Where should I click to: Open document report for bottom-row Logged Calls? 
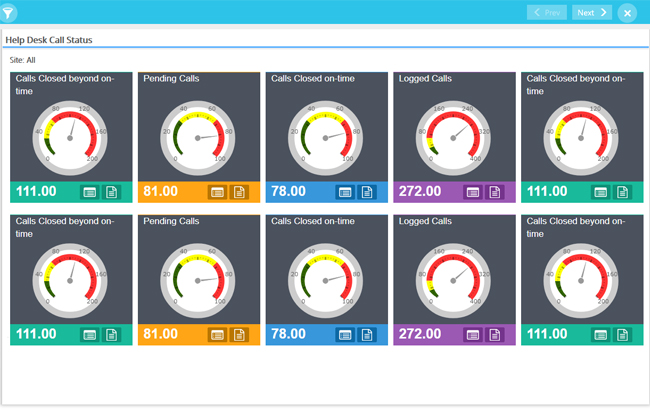coord(495,334)
